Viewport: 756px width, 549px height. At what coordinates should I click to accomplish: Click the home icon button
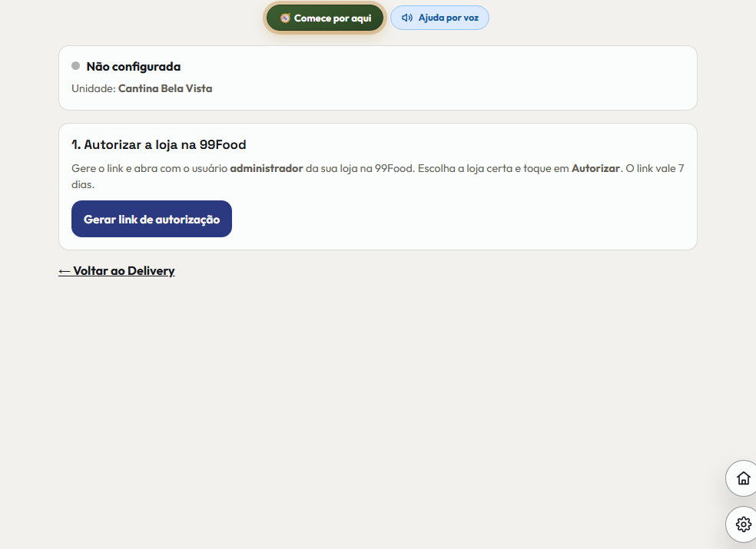tap(743, 478)
